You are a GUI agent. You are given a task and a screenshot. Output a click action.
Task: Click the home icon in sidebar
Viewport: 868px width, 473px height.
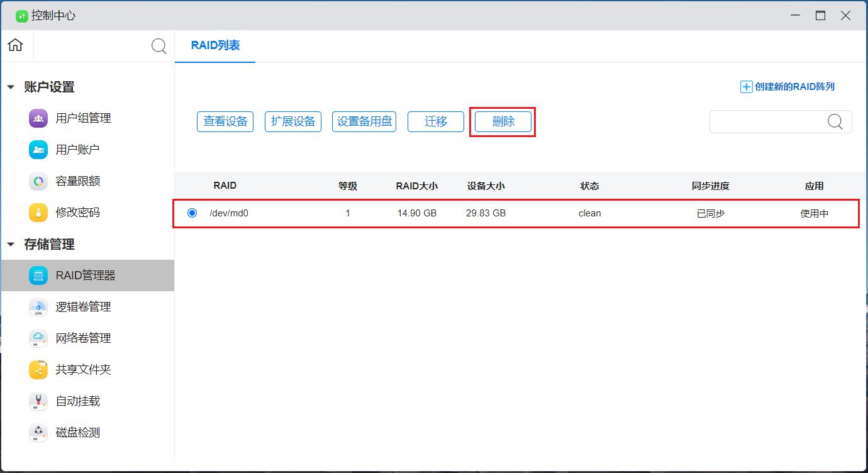[x=15, y=45]
